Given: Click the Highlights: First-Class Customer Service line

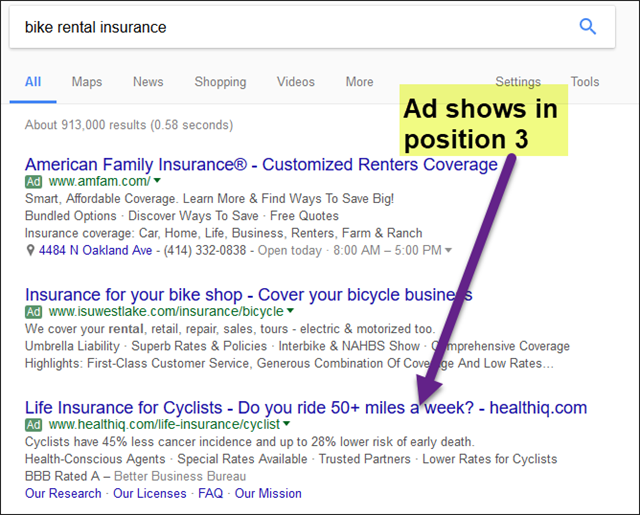Looking at the screenshot, I should tap(289, 363).
